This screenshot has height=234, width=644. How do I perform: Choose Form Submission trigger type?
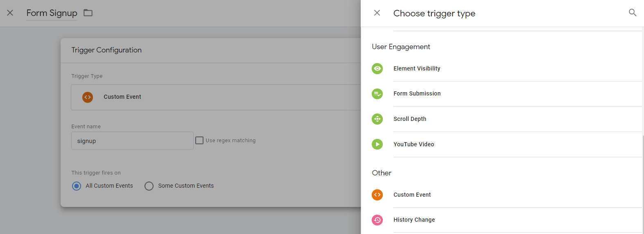click(417, 93)
